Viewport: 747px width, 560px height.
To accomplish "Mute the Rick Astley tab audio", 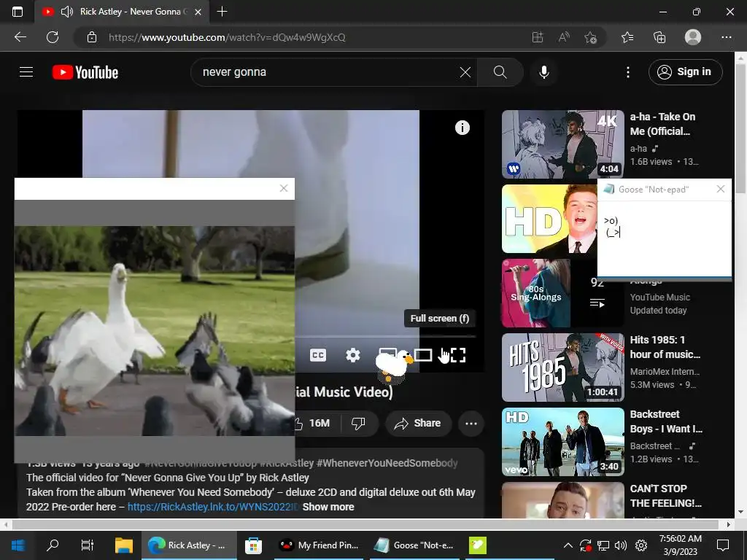I will pos(67,12).
